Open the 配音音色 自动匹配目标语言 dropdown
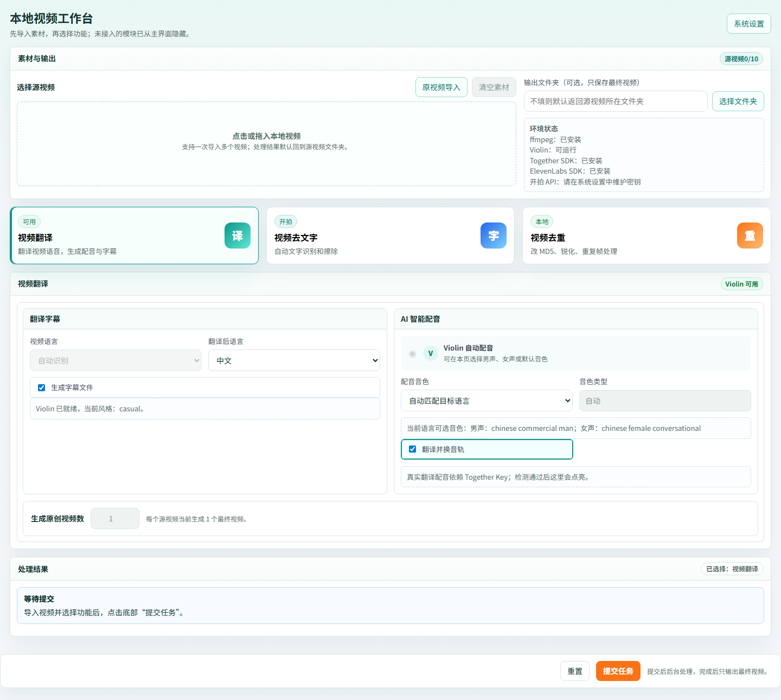This screenshot has height=700, width=781. click(486, 400)
